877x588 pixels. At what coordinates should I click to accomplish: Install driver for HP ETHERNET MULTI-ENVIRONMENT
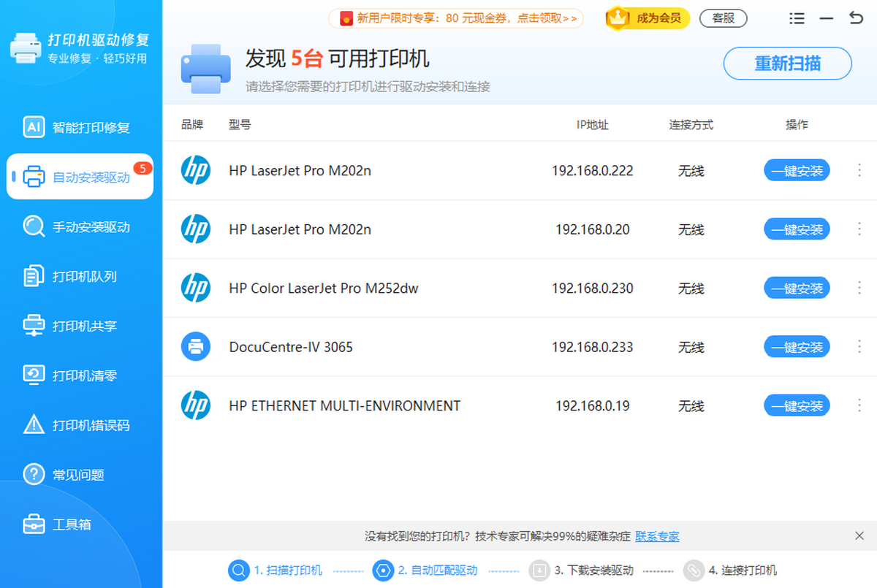(x=797, y=405)
